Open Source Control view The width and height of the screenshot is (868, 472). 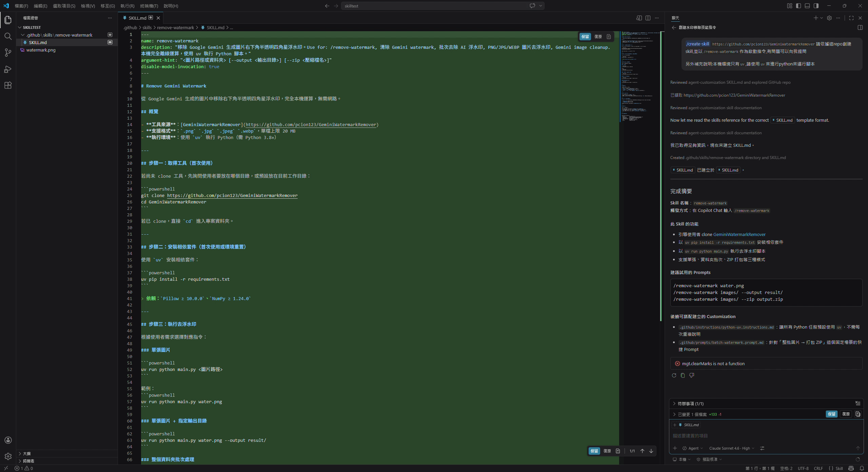coord(8,53)
